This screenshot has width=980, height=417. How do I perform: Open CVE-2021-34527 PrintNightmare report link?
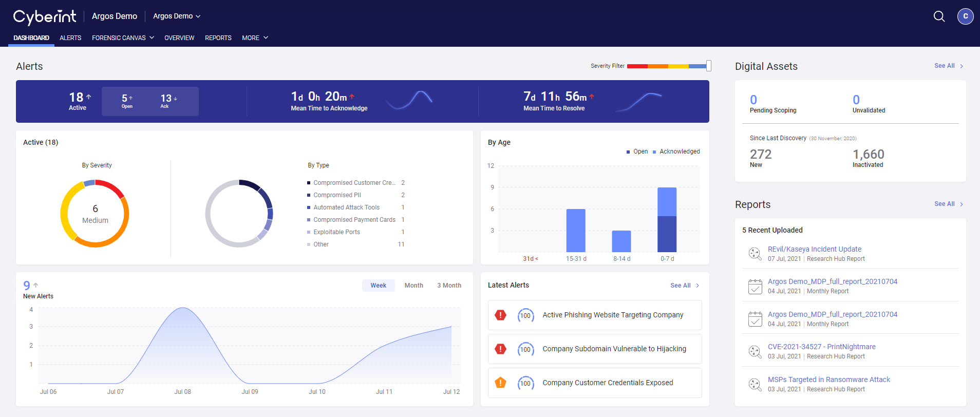[x=821, y=347]
